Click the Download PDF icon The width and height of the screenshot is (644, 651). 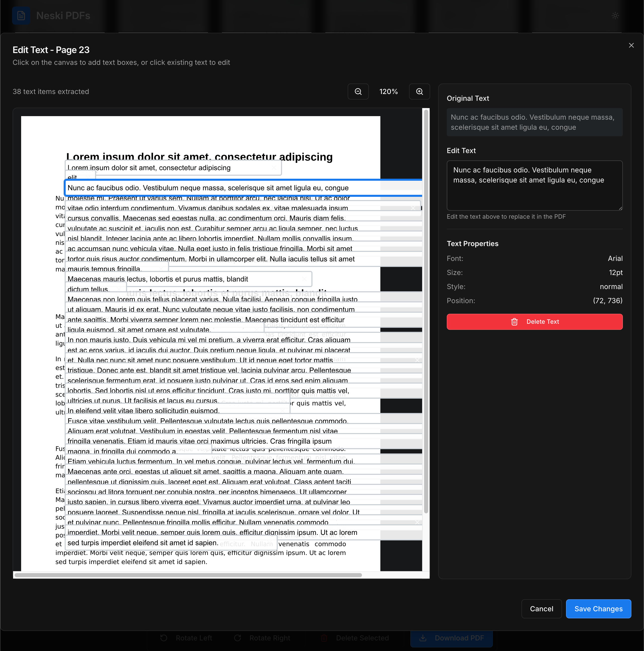click(423, 637)
